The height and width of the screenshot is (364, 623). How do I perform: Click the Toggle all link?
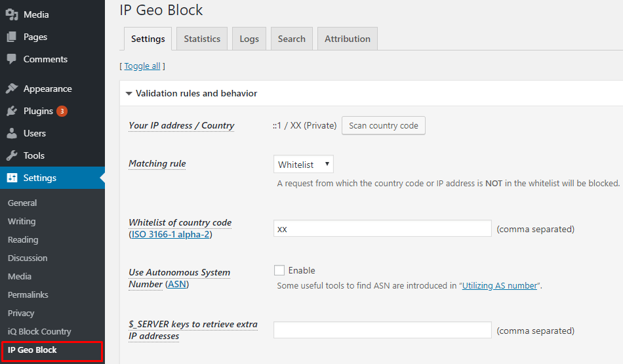pos(142,66)
